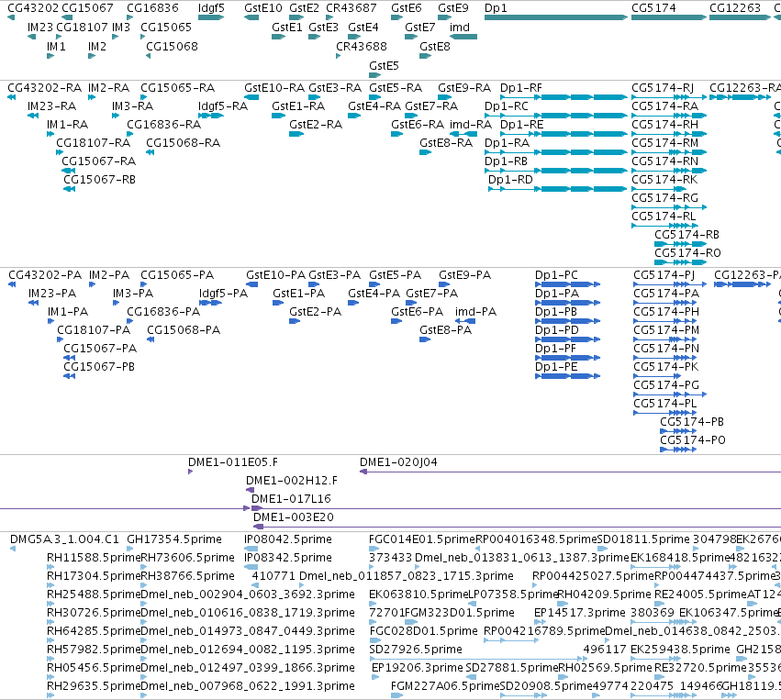Select the Dp1 gene glyph

point(556,17)
